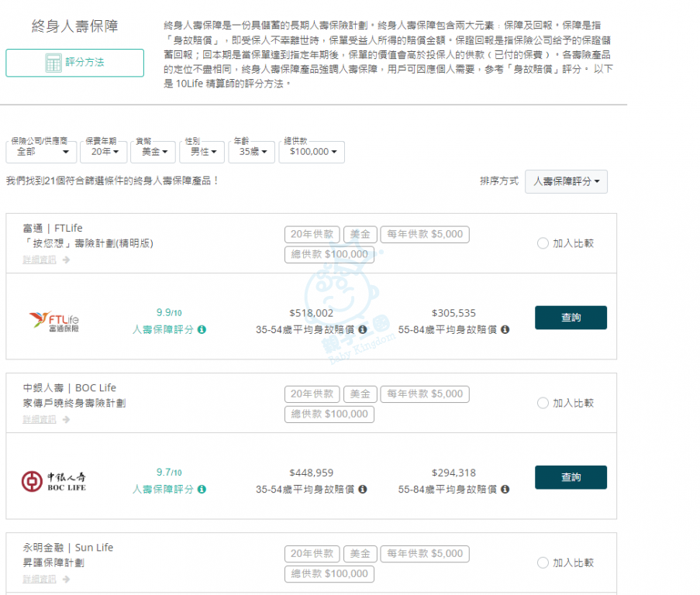Open the 年齡 35歲 dropdown

pyautogui.click(x=251, y=152)
